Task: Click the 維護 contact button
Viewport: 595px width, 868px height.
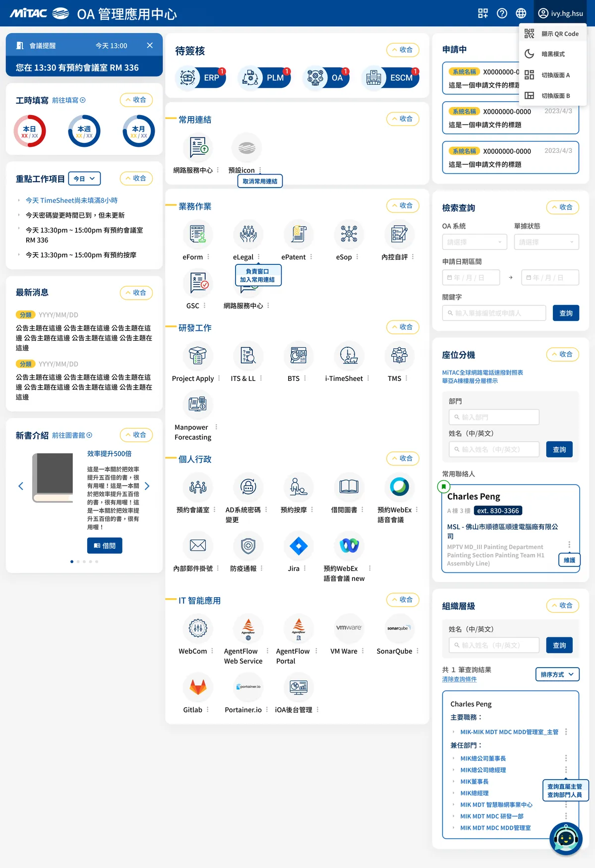Action: (x=569, y=560)
